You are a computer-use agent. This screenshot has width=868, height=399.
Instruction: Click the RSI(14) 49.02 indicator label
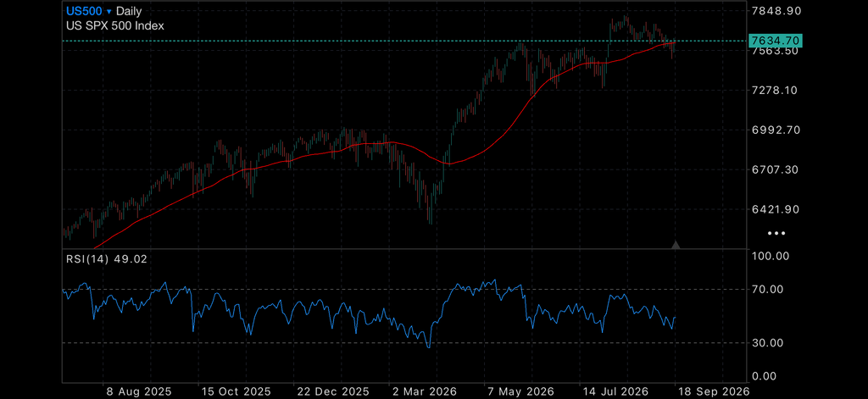point(107,258)
